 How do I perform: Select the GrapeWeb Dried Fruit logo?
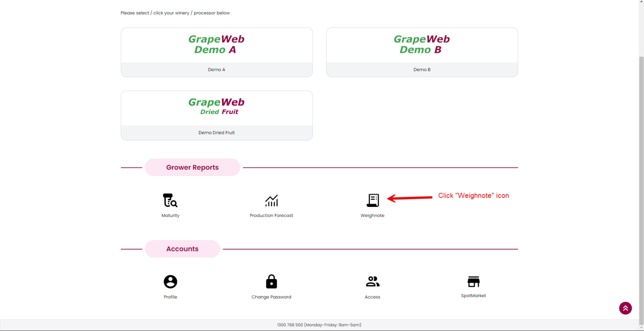(216, 106)
